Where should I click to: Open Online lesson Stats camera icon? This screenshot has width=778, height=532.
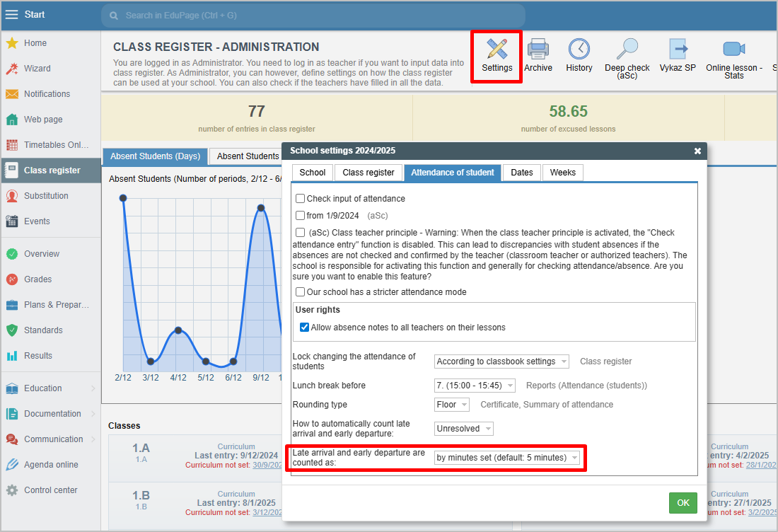click(733, 50)
